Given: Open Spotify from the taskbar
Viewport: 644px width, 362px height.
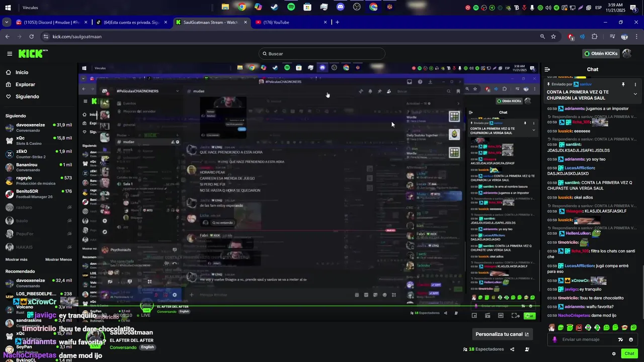Looking at the screenshot, I should click(291, 7).
